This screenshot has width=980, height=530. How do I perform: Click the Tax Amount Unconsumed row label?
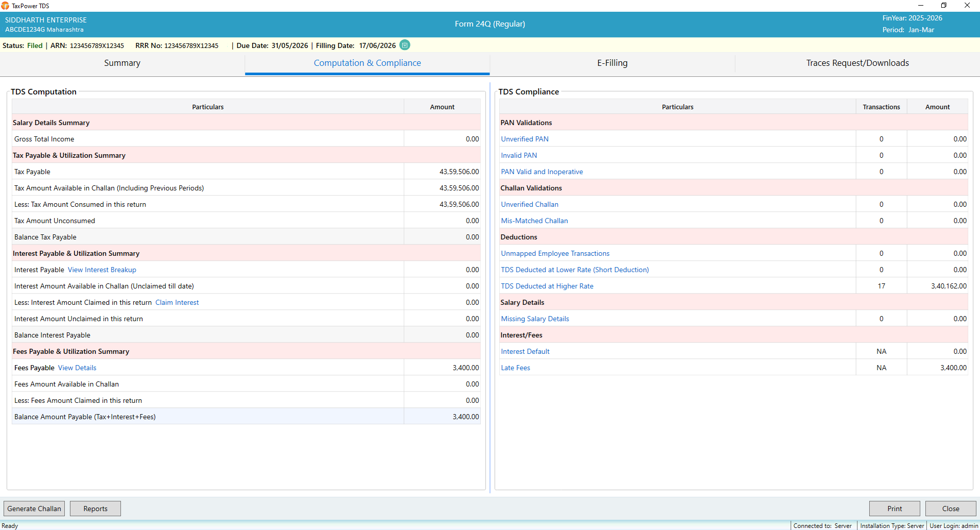coord(55,221)
